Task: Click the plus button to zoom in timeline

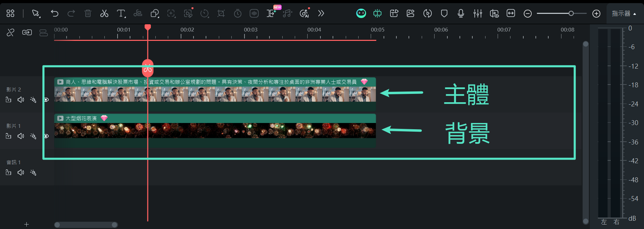Action: 596,14
